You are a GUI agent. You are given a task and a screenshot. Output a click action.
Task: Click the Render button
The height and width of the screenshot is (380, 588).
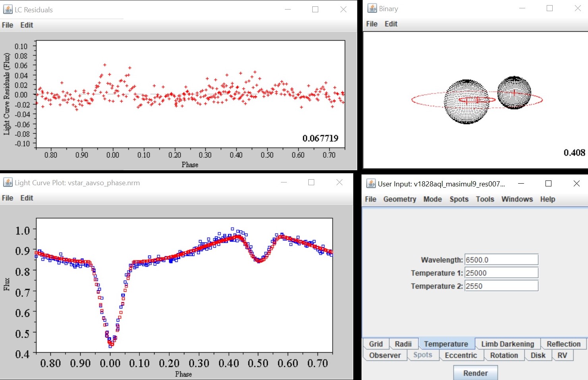pos(475,373)
